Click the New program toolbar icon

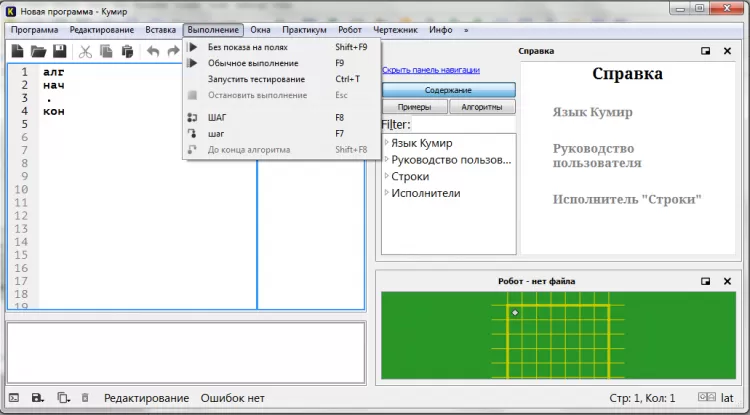point(17,51)
